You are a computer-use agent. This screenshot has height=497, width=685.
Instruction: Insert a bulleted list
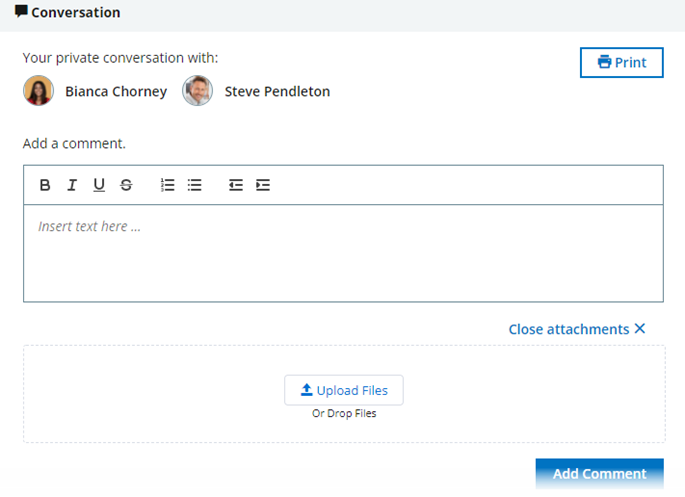tap(195, 185)
